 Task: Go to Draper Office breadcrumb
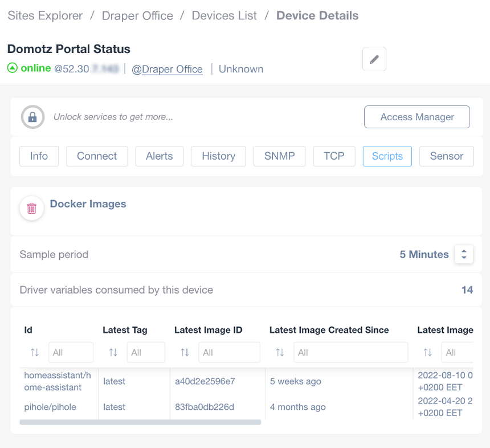pyautogui.click(x=137, y=15)
